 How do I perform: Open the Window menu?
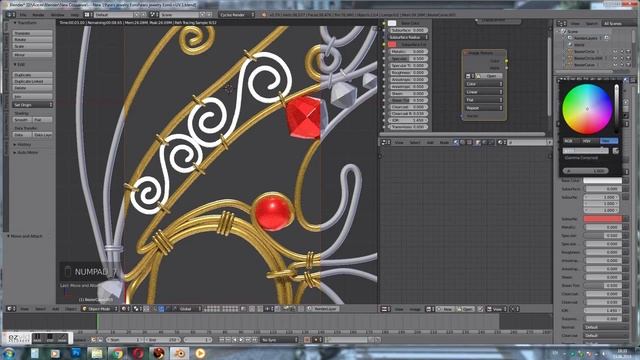click(57, 15)
